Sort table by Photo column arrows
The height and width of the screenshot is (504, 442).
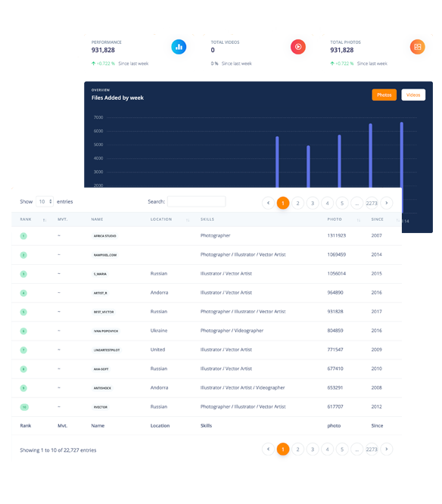pos(359,220)
